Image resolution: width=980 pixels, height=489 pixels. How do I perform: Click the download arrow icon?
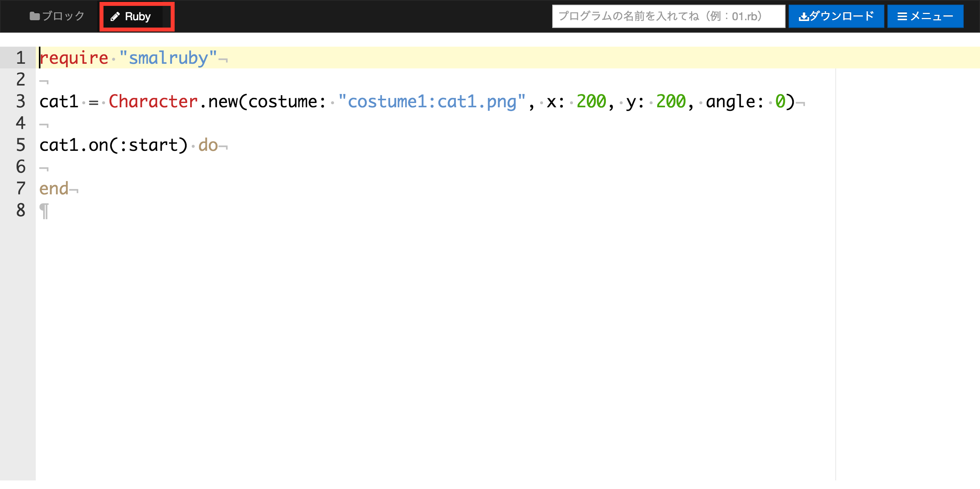click(x=803, y=17)
